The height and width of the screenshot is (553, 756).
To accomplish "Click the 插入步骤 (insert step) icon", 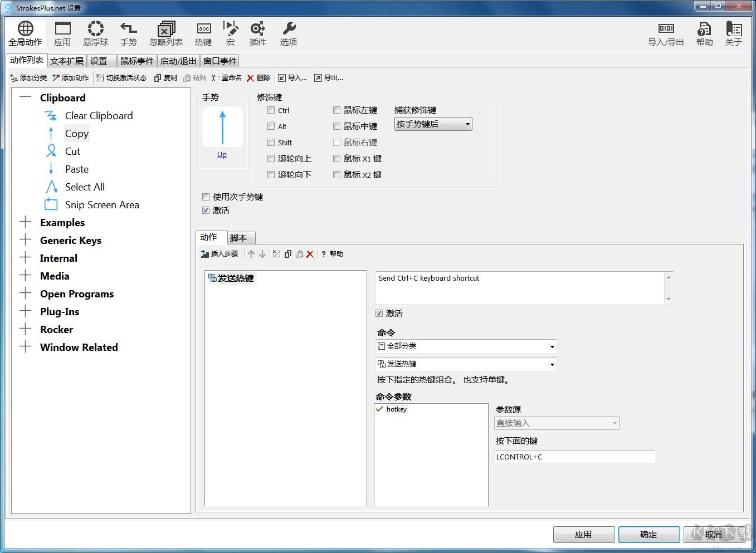I will pyautogui.click(x=219, y=254).
